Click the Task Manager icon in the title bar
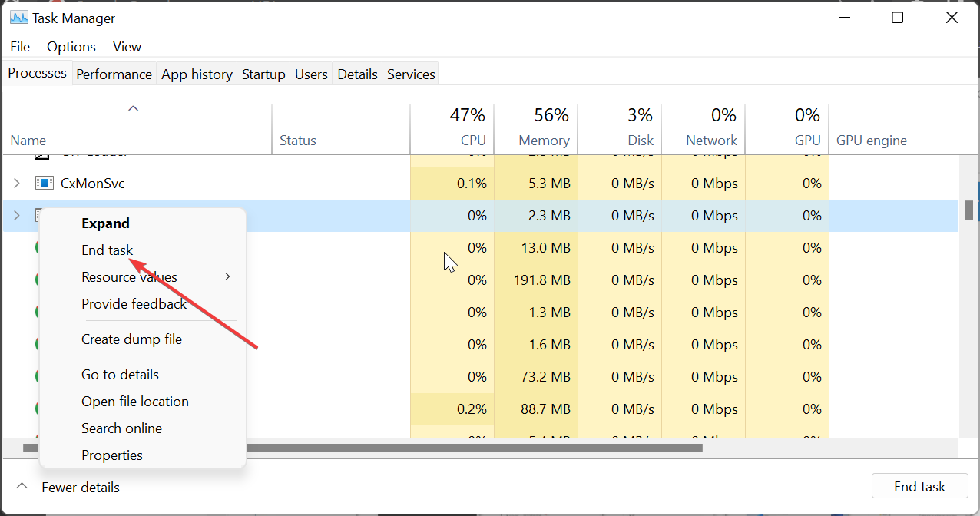This screenshot has height=516, width=980. pyautogui.click(x=18, y=18)
